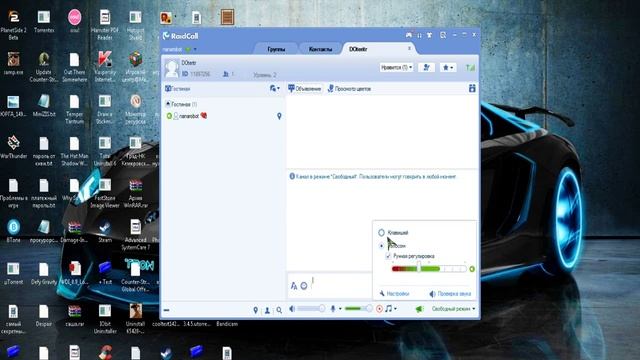This screenshot has height=360, width=640.
Task: Open the user status dropdown beside the nickname
Action: [195, 49]
